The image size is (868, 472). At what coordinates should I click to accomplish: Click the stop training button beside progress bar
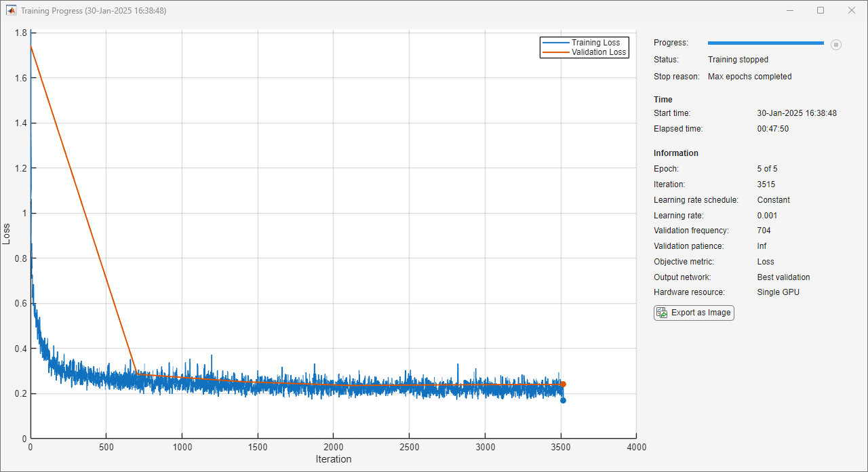[836, 45]
